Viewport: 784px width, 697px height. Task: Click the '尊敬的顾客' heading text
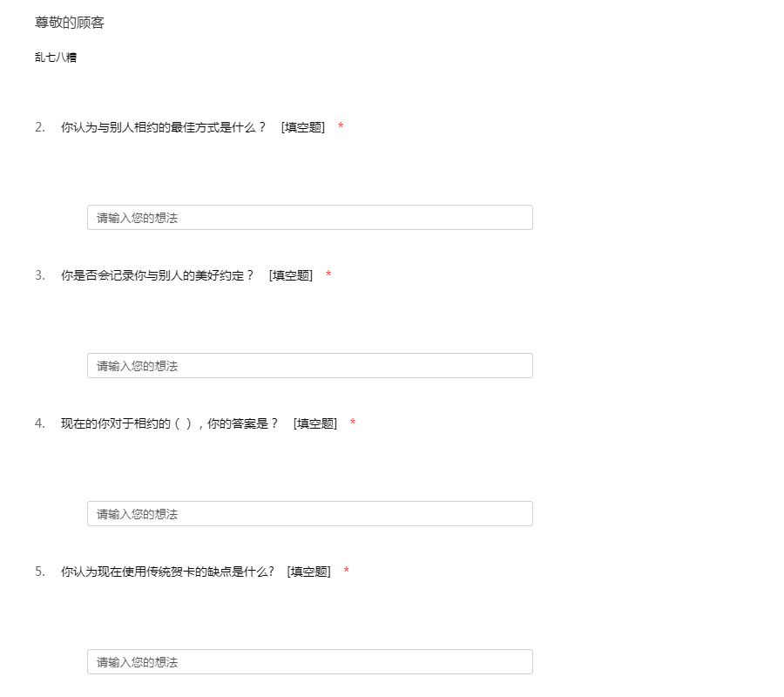(70, 23)
